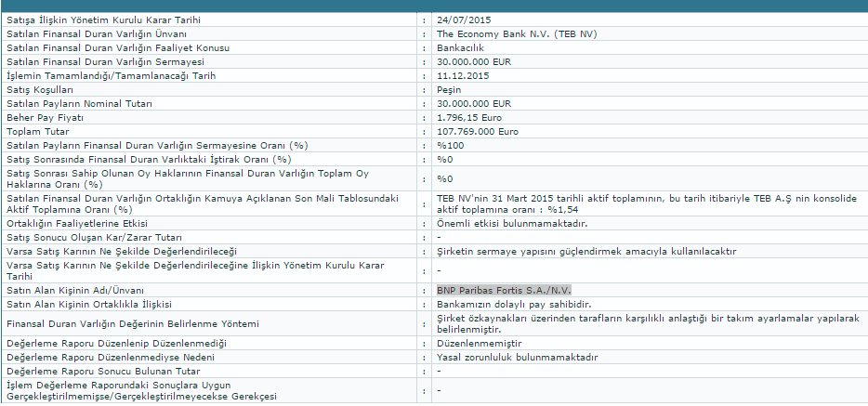Click 'Satılan Finansal Duran Varlığın Sermayesi' label
Viewport: 868px width, 406px height.
(105, 62)
